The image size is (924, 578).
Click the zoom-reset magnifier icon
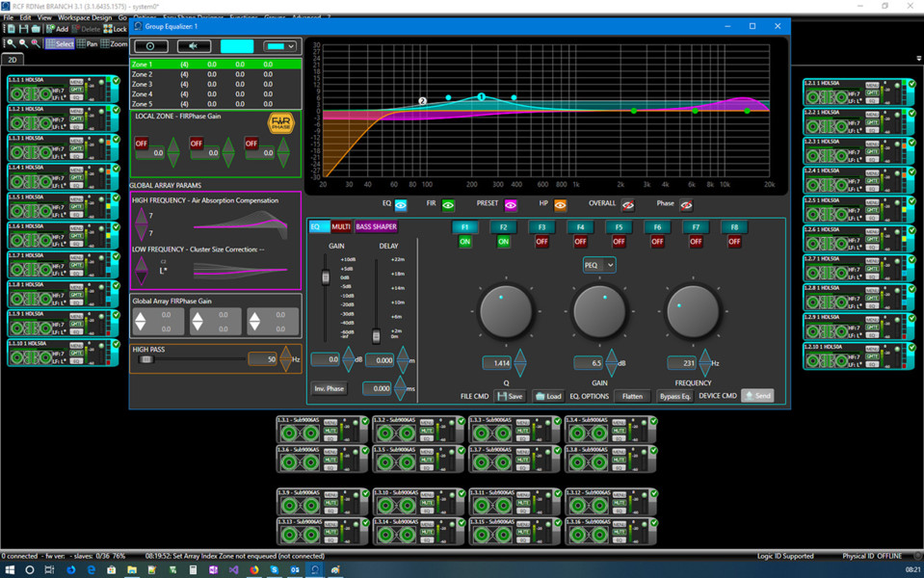pyautogui.click(x=36, y=43)
